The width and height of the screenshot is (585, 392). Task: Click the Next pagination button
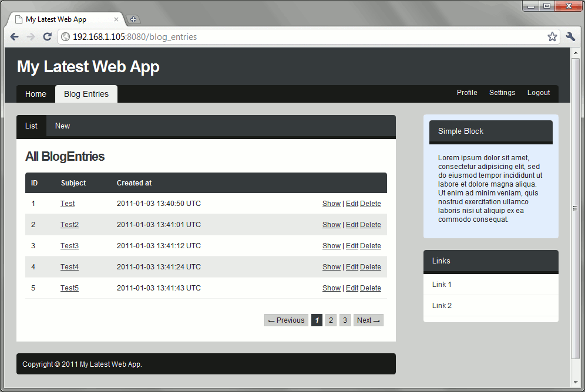tap(368, 320)
